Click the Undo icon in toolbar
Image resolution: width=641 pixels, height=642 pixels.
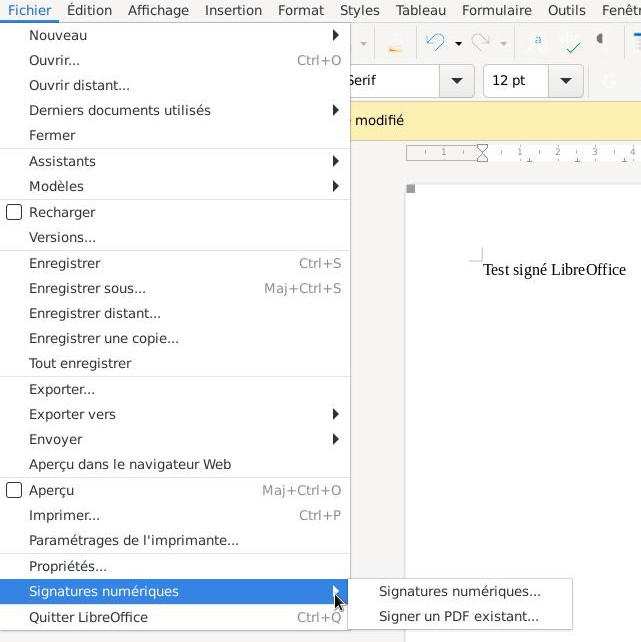434,43
